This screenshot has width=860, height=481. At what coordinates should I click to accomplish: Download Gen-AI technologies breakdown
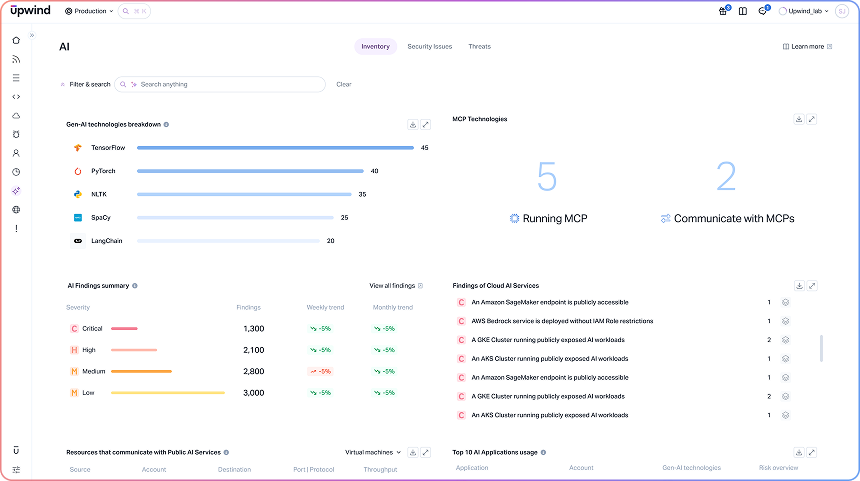tap(413, 125)
